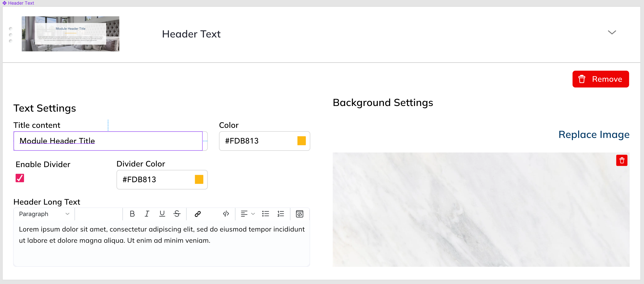Toggle bold formatting in text editor

point(132,214)
